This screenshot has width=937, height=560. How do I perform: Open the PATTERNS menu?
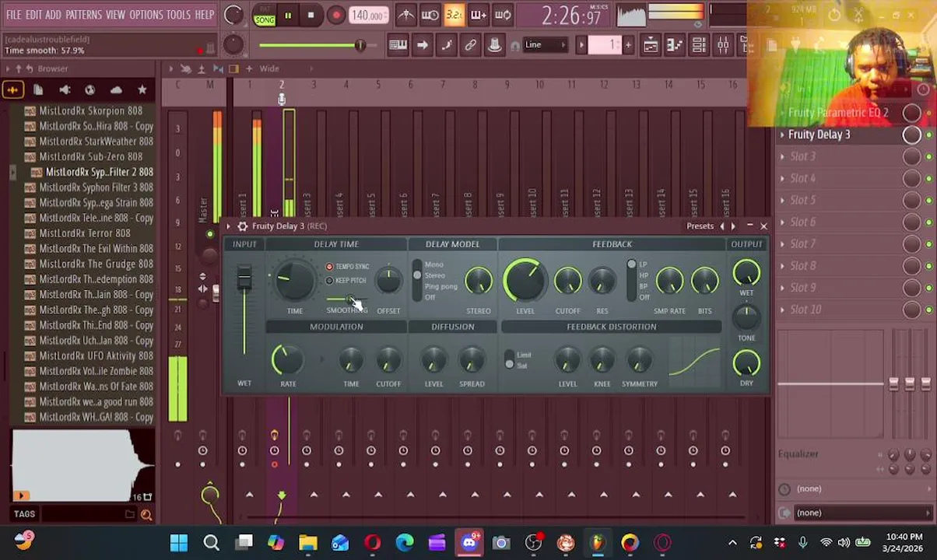click(x=83, y=15)
